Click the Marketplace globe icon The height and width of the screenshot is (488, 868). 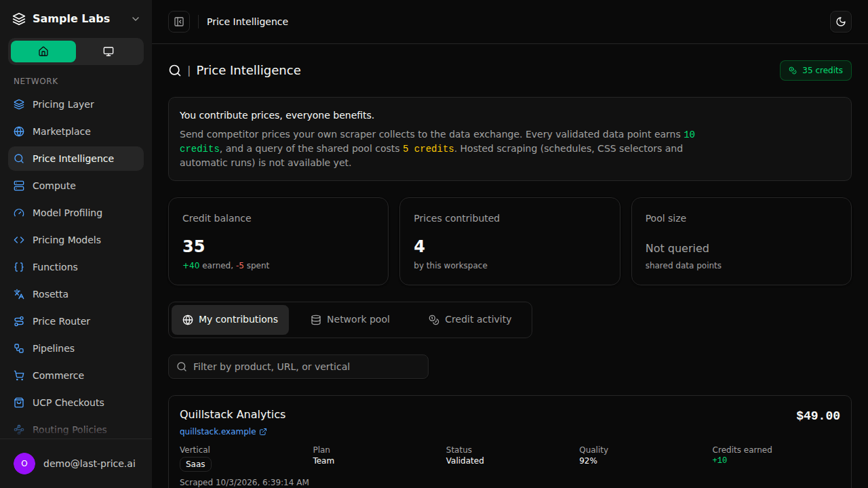tap(19, 131)
